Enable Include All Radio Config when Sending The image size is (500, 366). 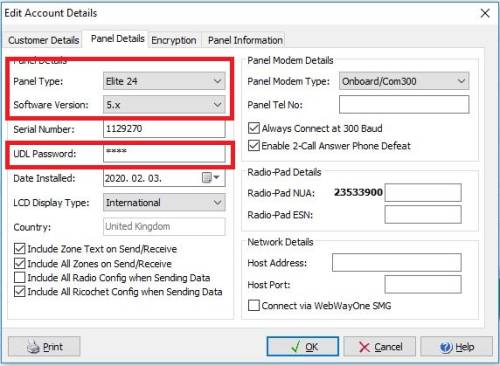pyautogui.click(x=20, y=277)
